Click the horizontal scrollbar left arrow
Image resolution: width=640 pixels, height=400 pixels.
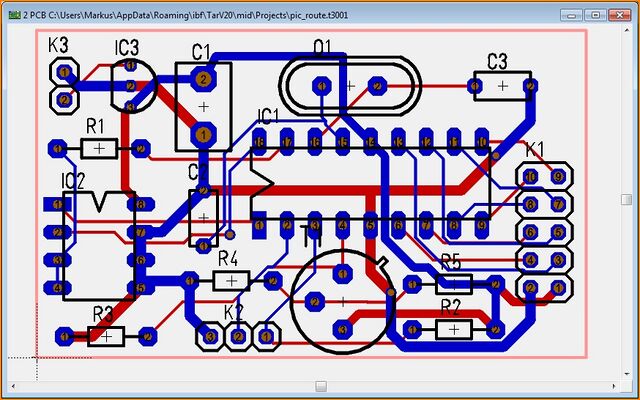(x=13, y=386)
